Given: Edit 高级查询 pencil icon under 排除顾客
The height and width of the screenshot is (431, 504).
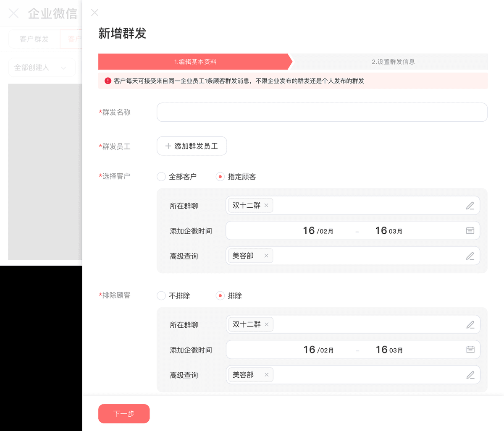Looking at the screenshot, I should [470, 375].
